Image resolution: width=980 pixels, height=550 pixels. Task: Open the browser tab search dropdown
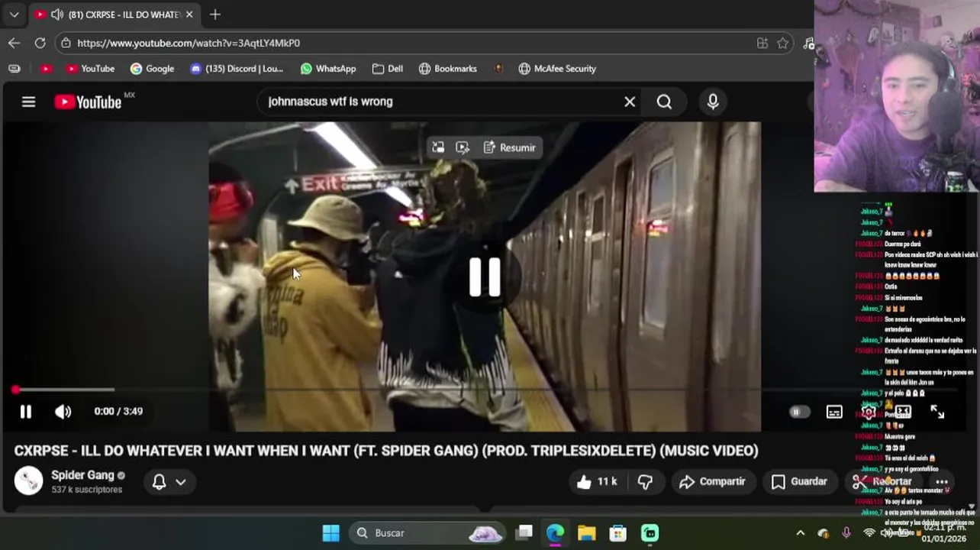point(14,15)
